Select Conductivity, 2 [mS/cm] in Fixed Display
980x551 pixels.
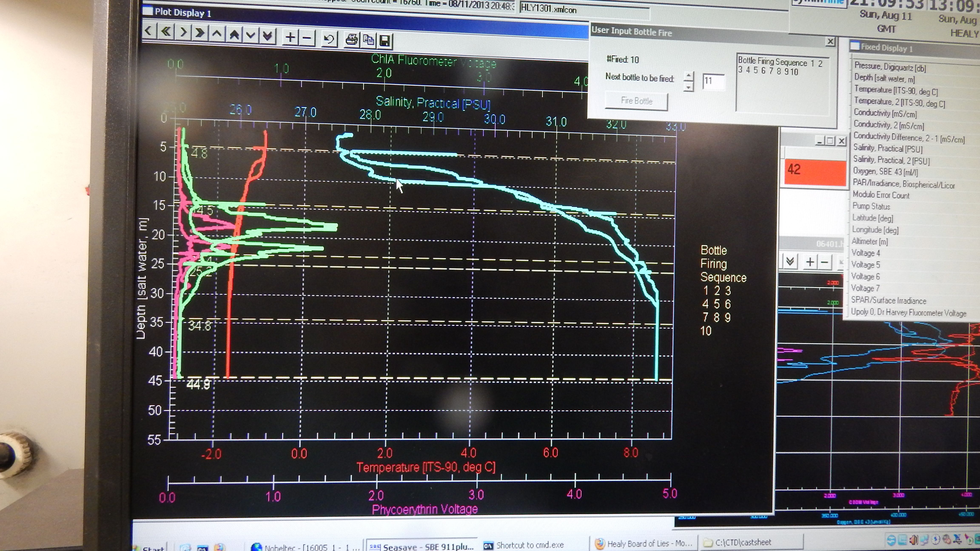[x=888, y=125]
